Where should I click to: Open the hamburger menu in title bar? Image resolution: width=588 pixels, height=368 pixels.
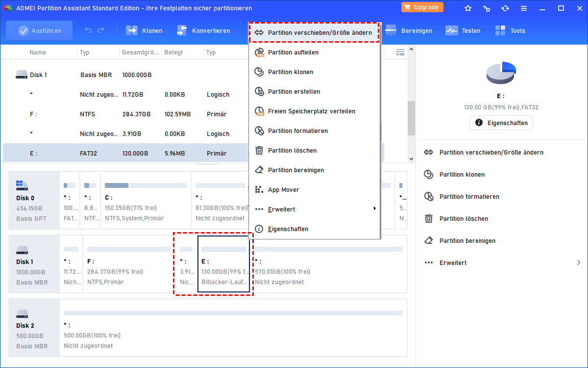[524, 8]
